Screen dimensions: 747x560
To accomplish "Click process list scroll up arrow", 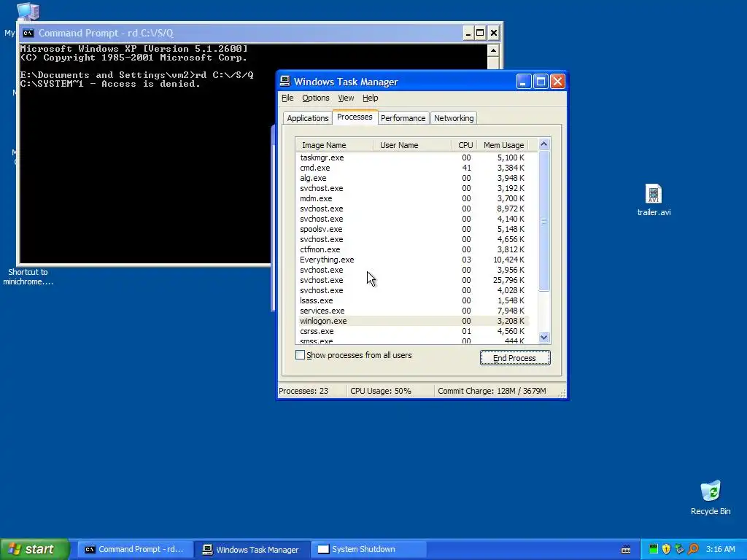I will point(543,144).
